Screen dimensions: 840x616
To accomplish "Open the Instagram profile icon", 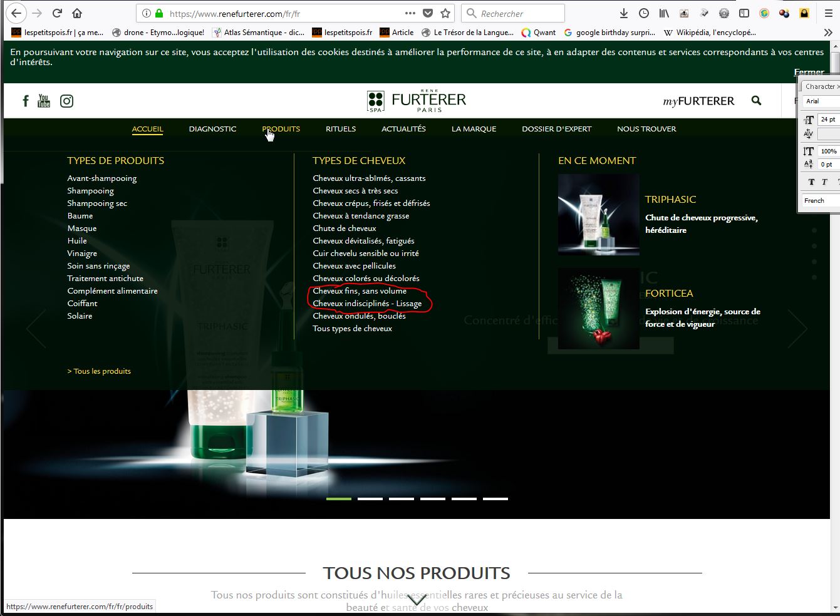I will pos(66,101).
